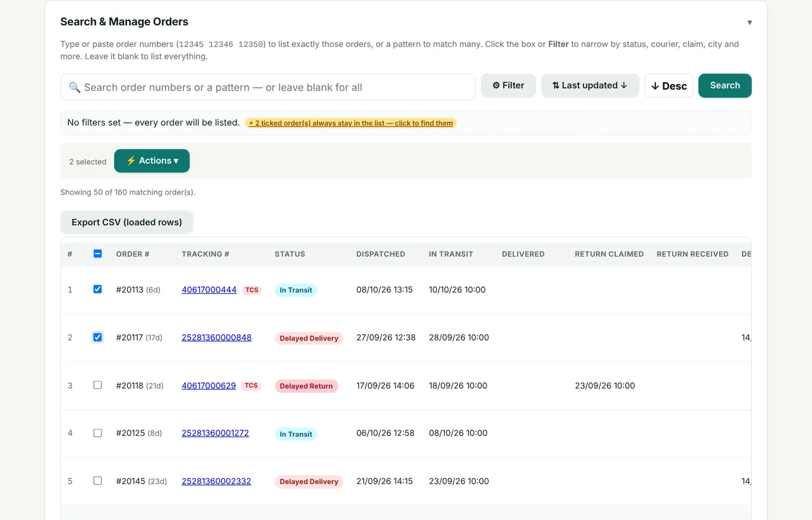Uncheck order #20117 checkbox

tap(97, 337)
